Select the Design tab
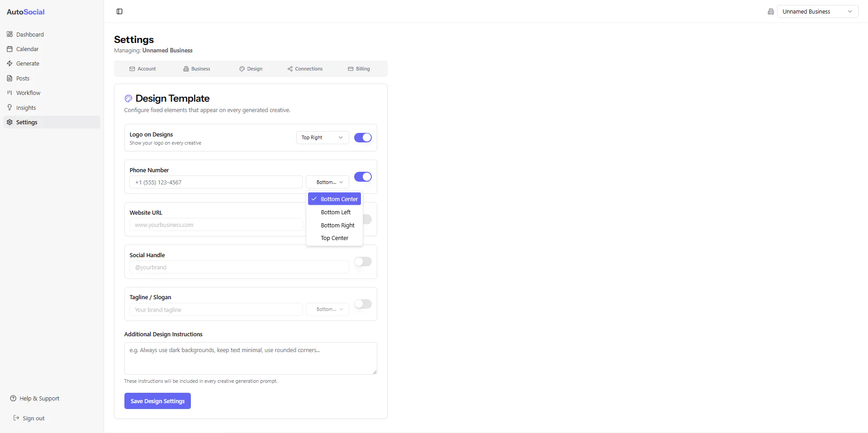 point(251,69)
